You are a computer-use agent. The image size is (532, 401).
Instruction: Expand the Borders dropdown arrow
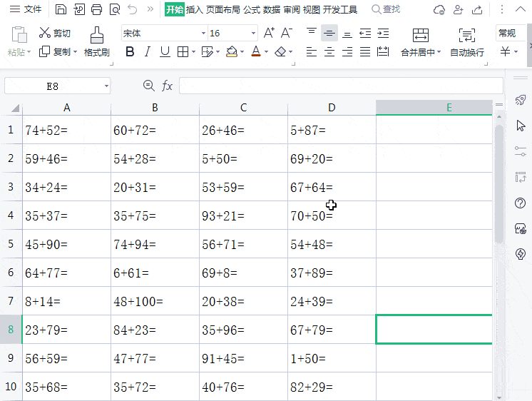click(193, 52)
